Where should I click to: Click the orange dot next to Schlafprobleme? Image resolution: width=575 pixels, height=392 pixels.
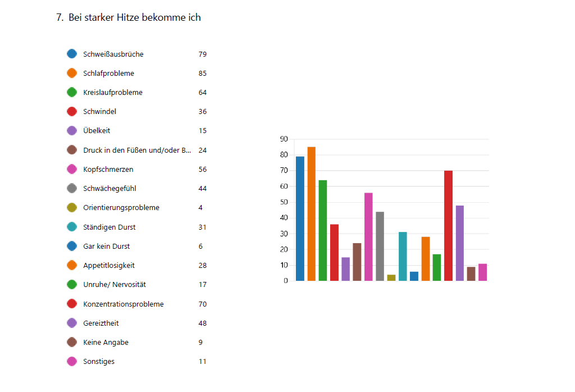pos(72,73)
